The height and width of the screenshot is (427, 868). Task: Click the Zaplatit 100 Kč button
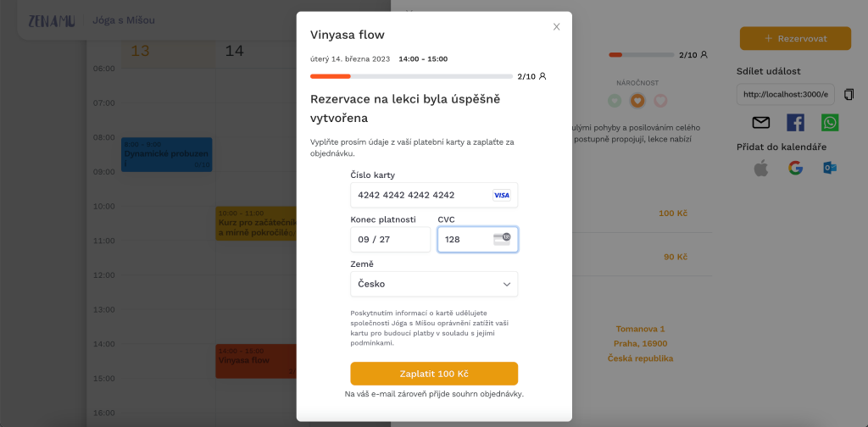(434, 374)
